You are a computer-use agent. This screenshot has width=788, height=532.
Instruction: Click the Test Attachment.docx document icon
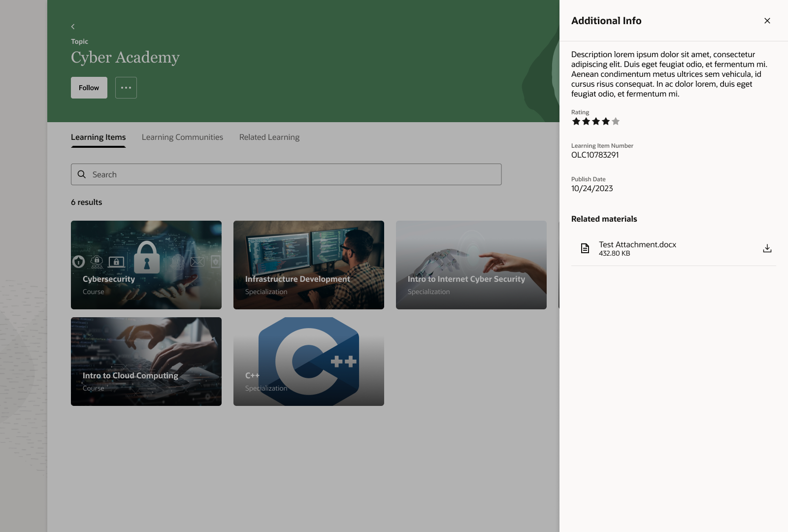[x=585, y=248]
